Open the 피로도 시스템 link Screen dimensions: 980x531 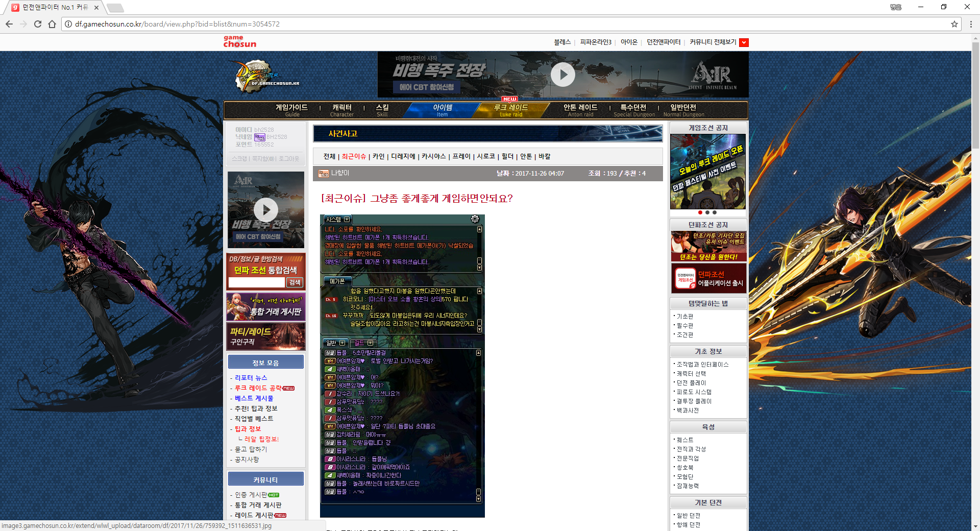click(x=694, y=392)
